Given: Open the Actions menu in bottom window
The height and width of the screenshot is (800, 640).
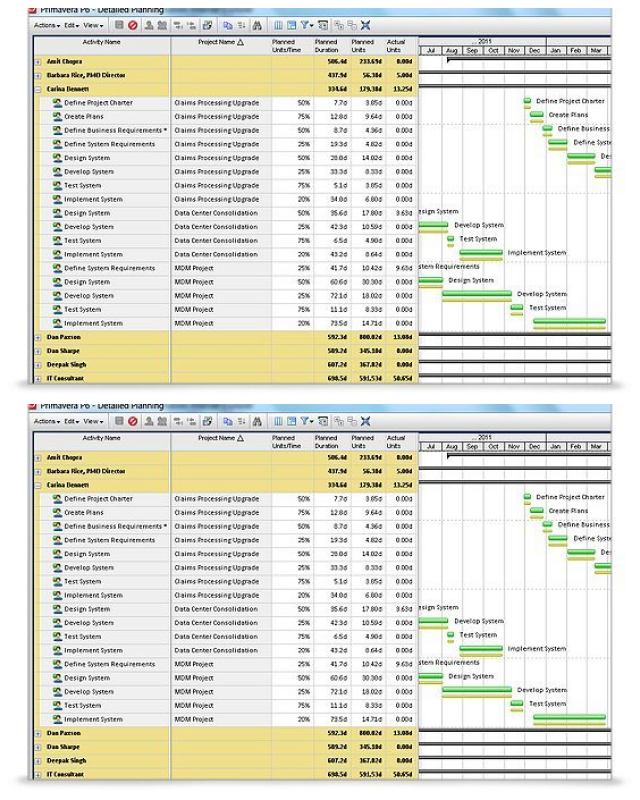Looking at the screenshot, I should (46, 421).
